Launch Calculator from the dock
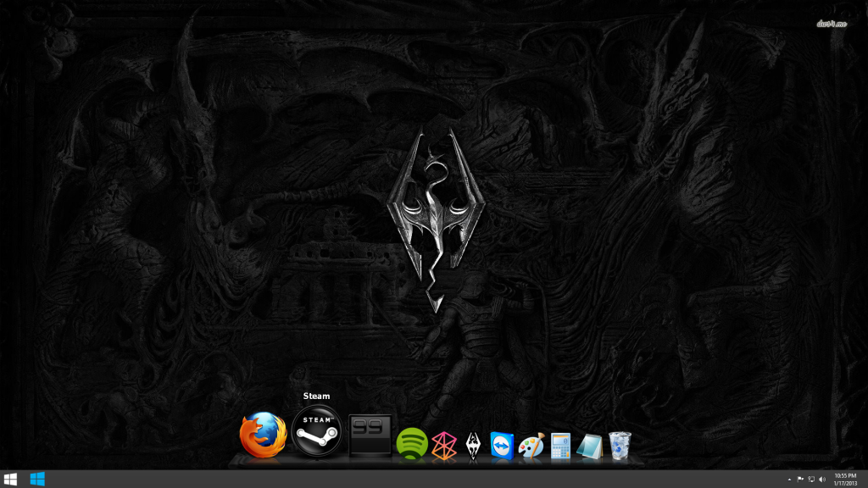Screen dimensions: 868x488 pyautogui.click(x=559, y=446)
